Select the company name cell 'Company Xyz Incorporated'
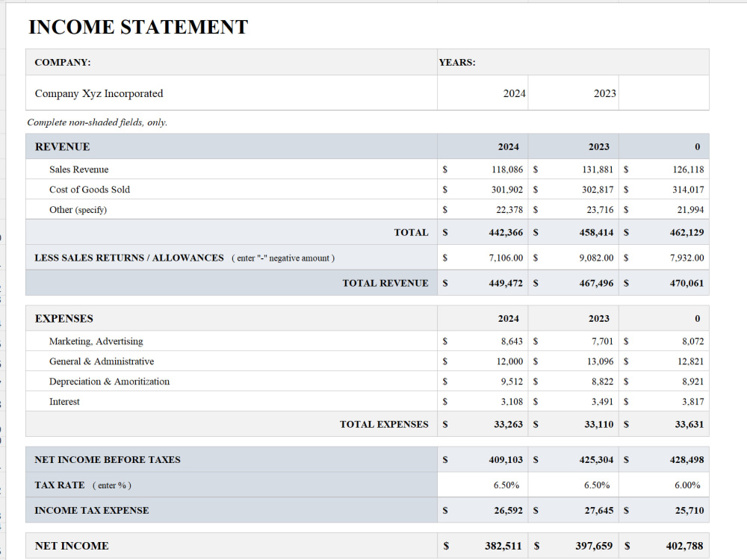The width and height of the screenshot is (747, 560). pos(232,93)
